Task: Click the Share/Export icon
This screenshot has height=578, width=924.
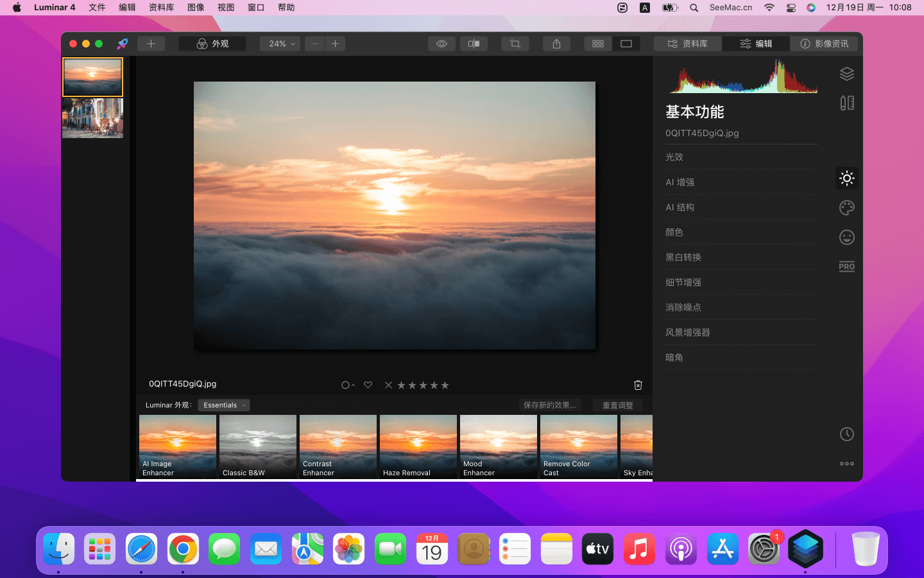Action: (x=556, y=44)
